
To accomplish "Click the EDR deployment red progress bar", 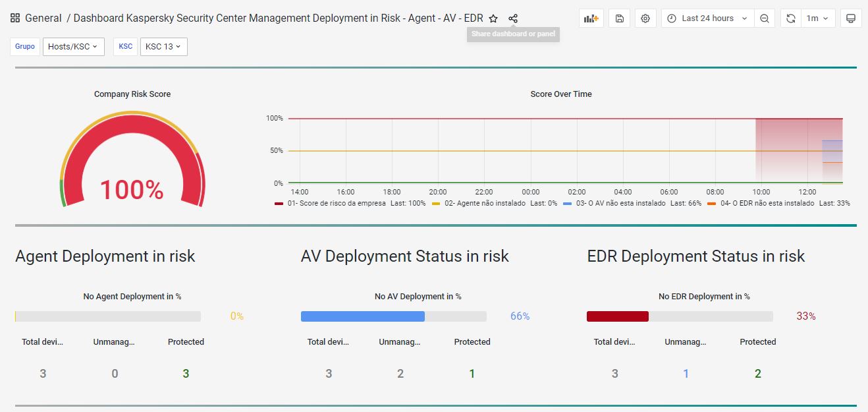I will (x=618, y=316).
